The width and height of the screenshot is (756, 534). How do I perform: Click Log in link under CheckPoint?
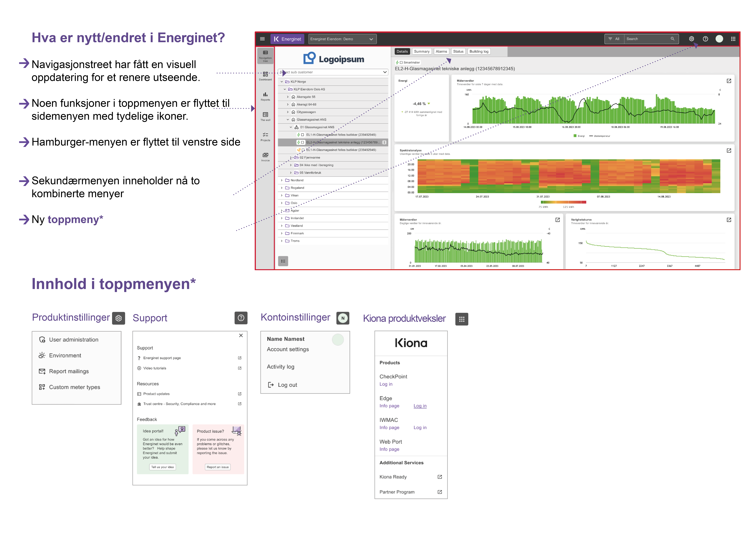coord(386,384)
